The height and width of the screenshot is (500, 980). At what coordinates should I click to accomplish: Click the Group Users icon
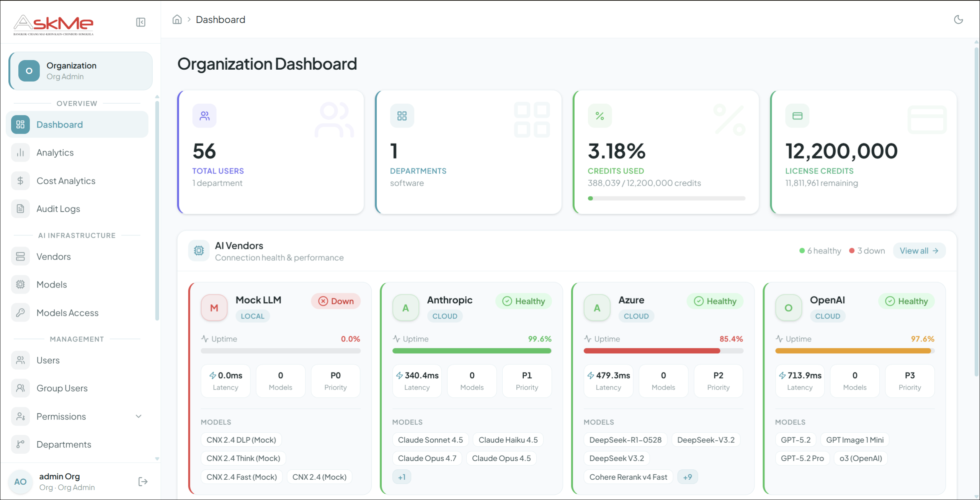tap(20, 388)
